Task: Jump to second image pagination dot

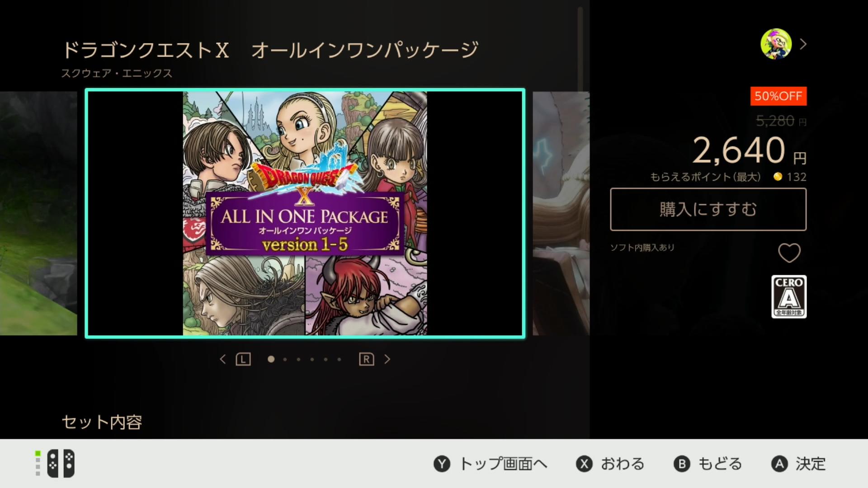Action: (x=285, y=360)
